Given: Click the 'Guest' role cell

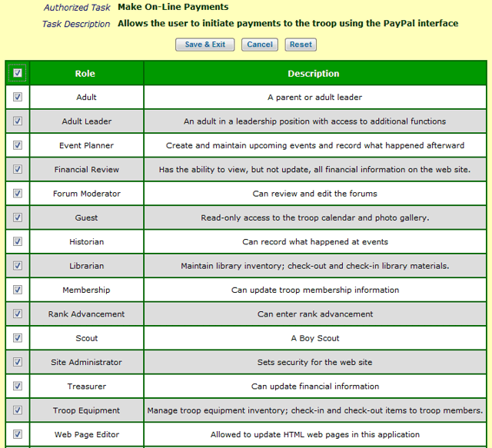Looking at the screenshot, I should [x=87, y=217].
